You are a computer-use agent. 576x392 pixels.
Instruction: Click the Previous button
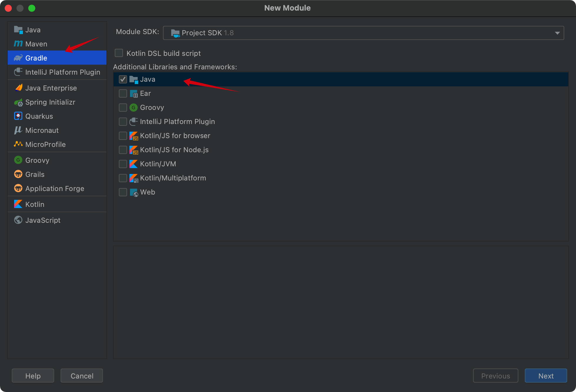coord(496,376)
